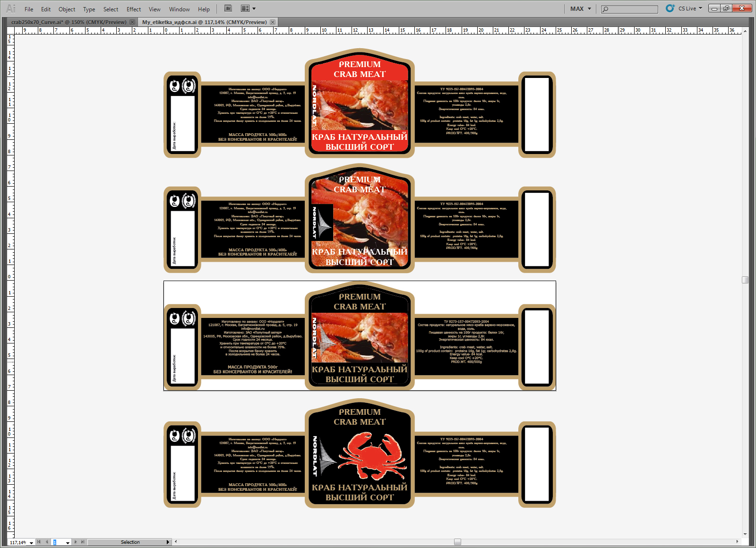Open the Effect menu
This screenshot has width=756, height=548.
tap(134, 9)
